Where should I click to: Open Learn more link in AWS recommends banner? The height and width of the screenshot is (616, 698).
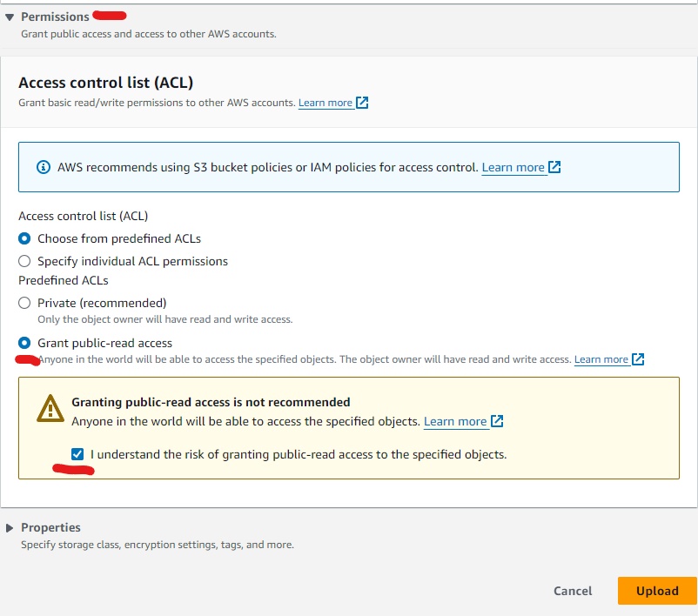(x=513, y=167)
